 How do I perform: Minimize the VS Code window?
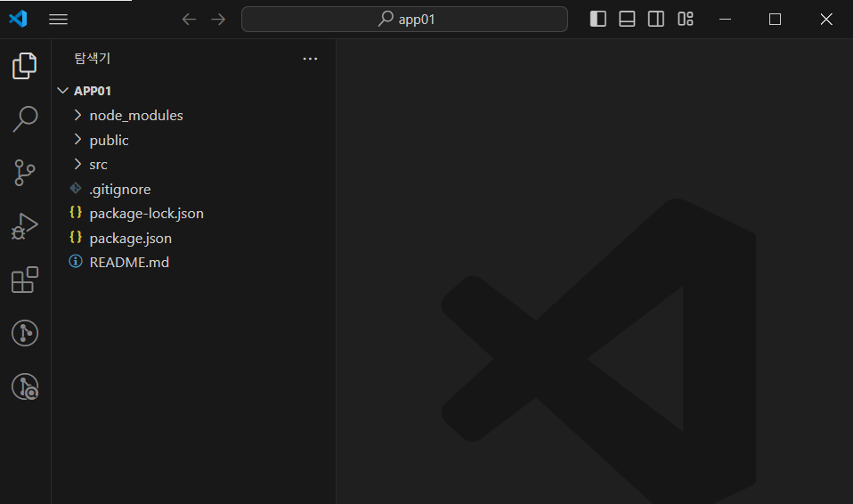click(x=725, y=19)
